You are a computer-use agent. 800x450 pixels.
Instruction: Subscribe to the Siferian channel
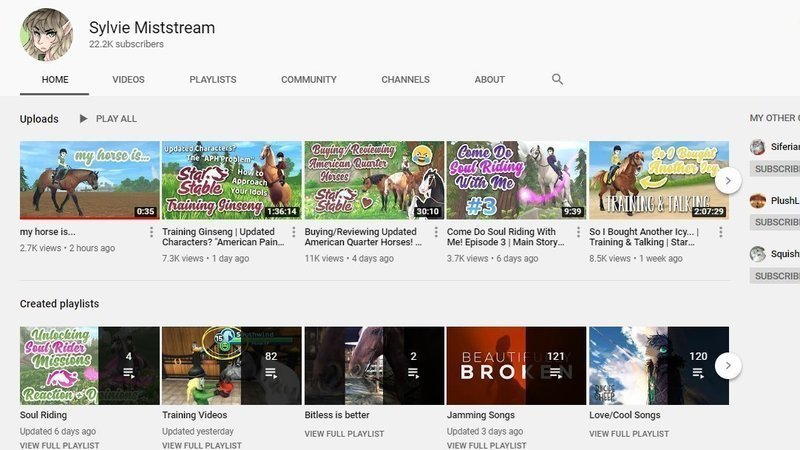777,169
